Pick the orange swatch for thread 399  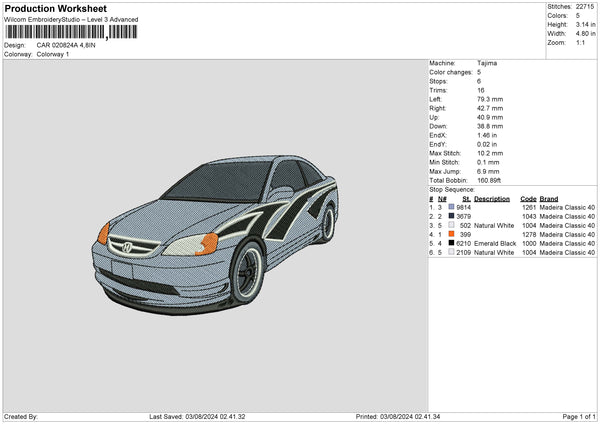click(x=452, y=234)
